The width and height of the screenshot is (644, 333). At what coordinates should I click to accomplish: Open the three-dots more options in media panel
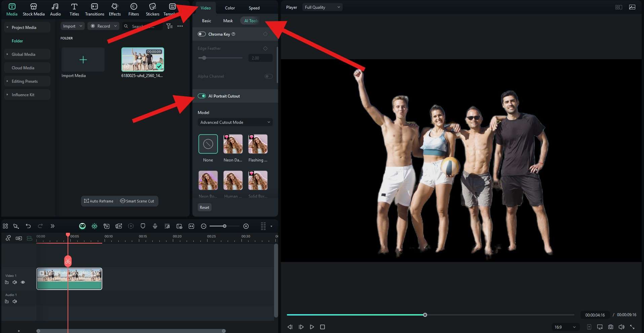[x=180, y=26]
